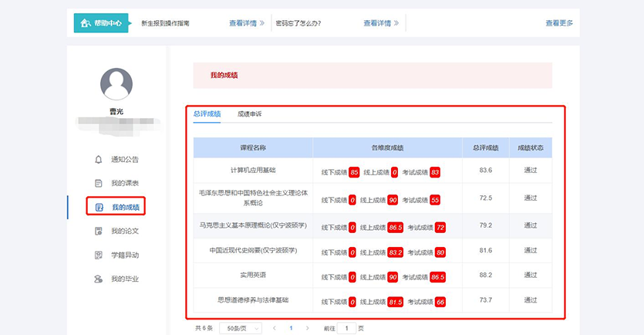Click 查看详情 for 密码忘了怎么办
Image resolution: width=644 pixels, height=335 pixels.
pyautogui.click(x=381, y=23)
